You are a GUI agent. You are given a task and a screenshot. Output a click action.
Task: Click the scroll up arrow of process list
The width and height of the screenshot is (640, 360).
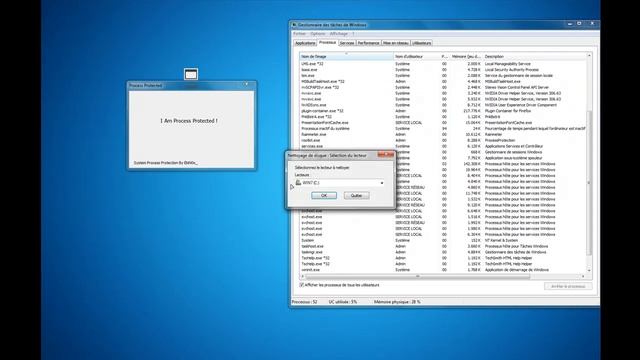[x=589, y=55]
